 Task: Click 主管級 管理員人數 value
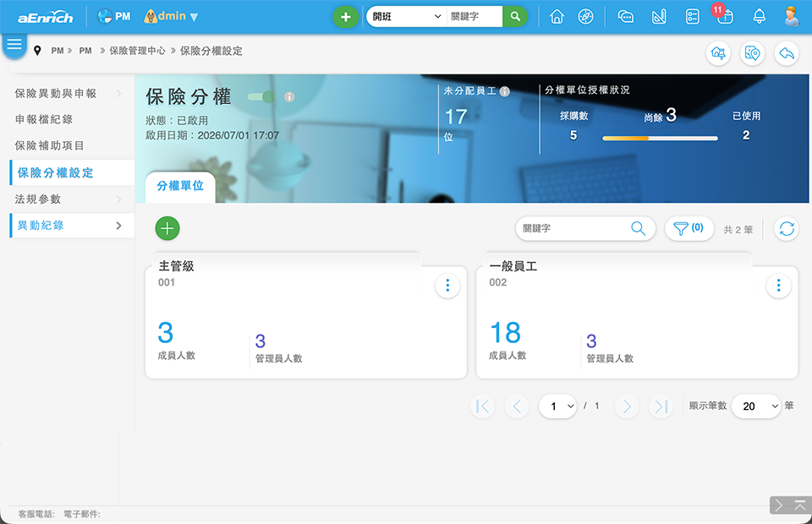tap(260, 341)
